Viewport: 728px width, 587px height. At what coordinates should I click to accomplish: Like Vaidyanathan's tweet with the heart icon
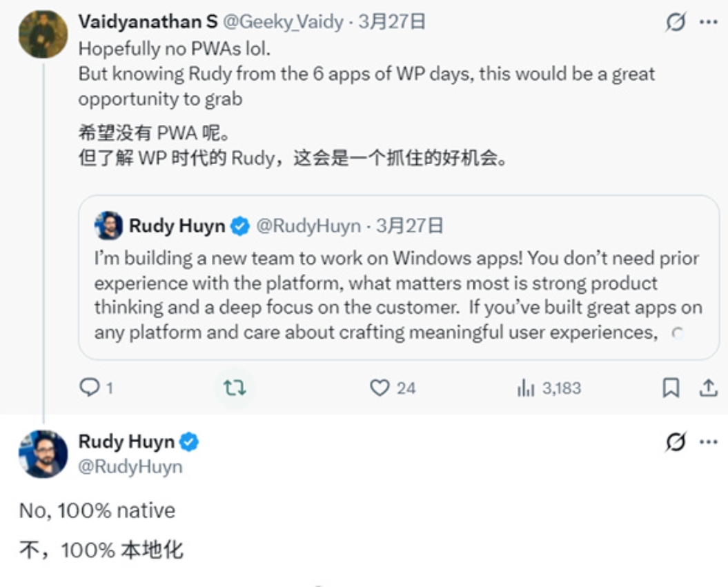click(380, 388)
